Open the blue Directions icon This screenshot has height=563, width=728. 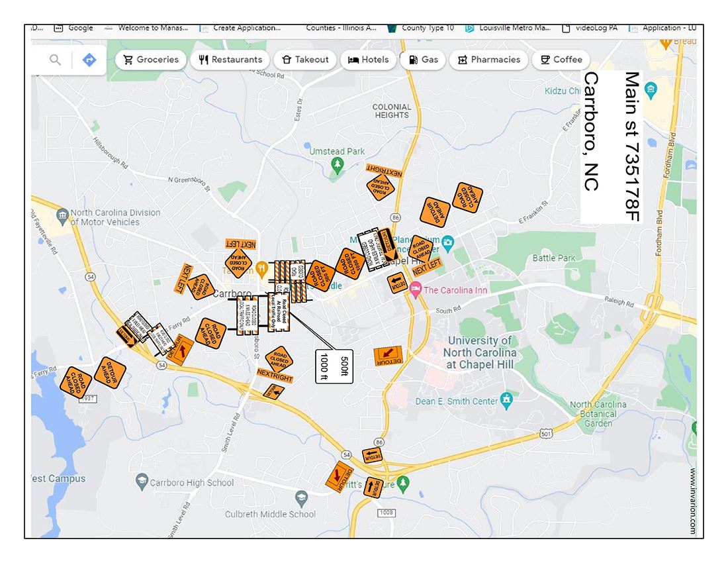click(88, 60)
